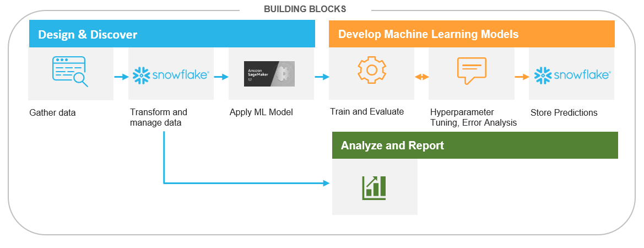Click the Snowflake logo above Transform and manage data

tap(171, 75)
